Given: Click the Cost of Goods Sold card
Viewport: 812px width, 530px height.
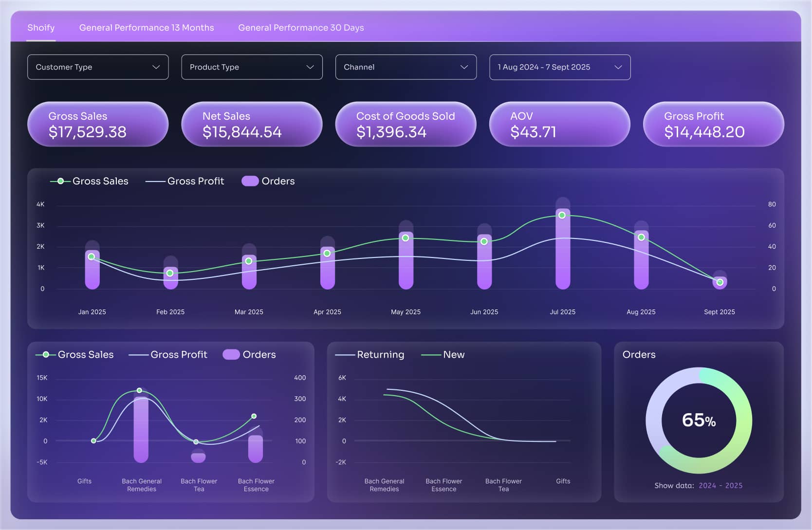Looking at the screenshot, I should (406, 124).
